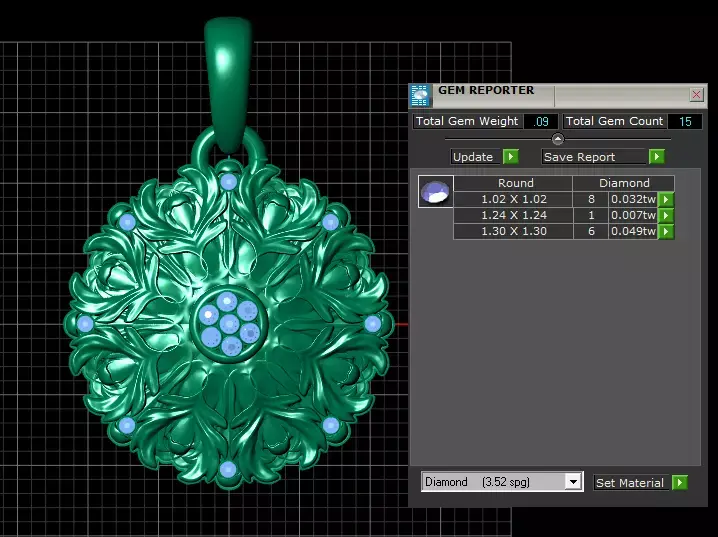Click green arrow for 1.24 X 1.24 row

666,215
